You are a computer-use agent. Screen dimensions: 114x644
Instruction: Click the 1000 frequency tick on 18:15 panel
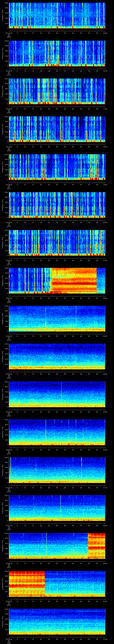[6, 41]
